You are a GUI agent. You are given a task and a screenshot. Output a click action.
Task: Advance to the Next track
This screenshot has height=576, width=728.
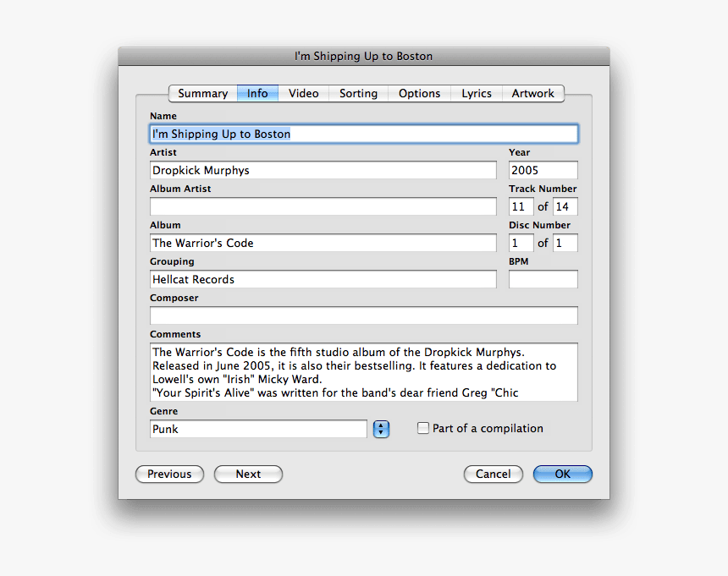(248, 474)
